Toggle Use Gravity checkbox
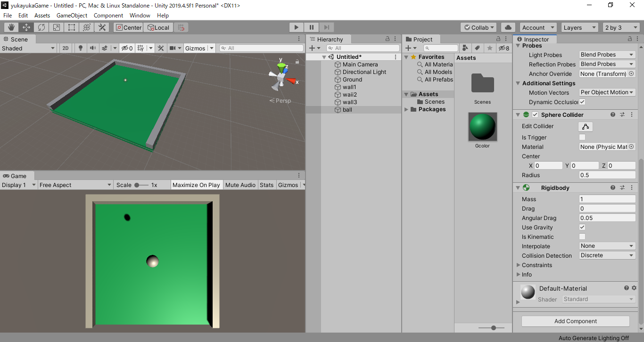This screenshot has width=644, height=342. click(x=582, y=227)
